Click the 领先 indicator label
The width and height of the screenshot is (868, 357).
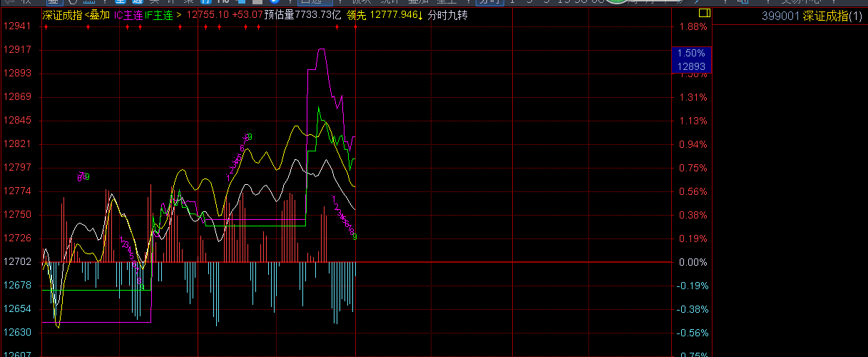tap(357, 15)
